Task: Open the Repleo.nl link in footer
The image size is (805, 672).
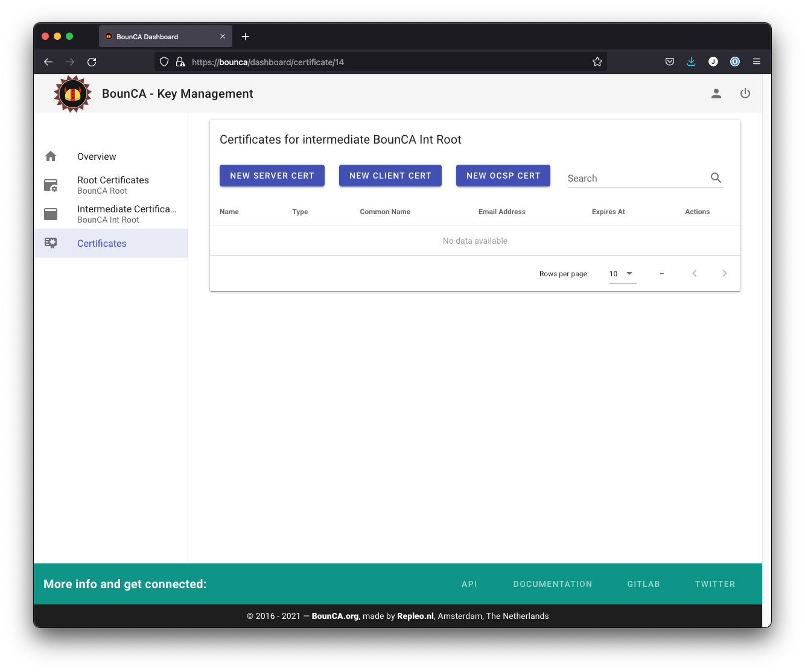Action: [x=415, y=616]
